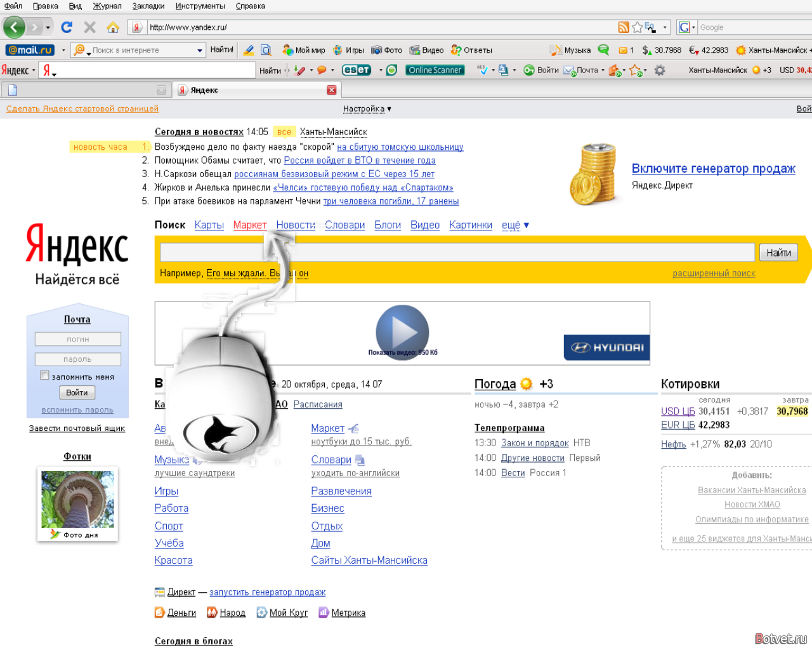Click the highlighter icon in Mail.ru toolbar
Viewport: 812px width, 650px height.
pyautogui.click(x=249, y=50)
